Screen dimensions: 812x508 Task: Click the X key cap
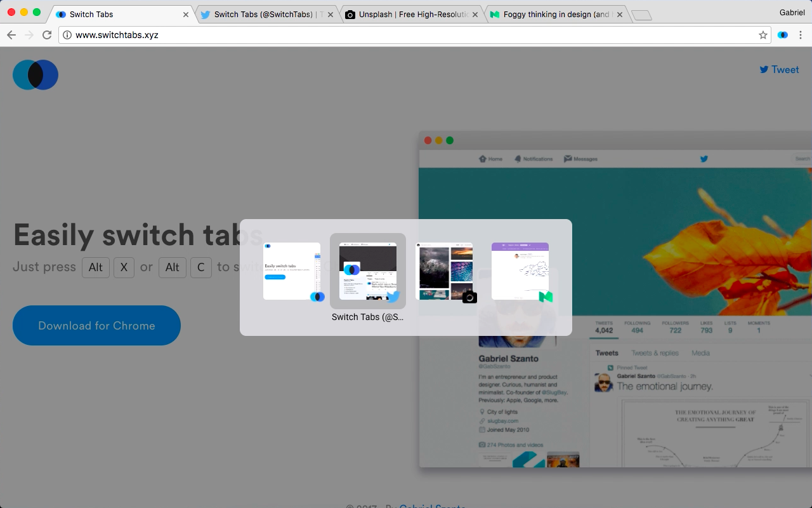tap(124, 267)
